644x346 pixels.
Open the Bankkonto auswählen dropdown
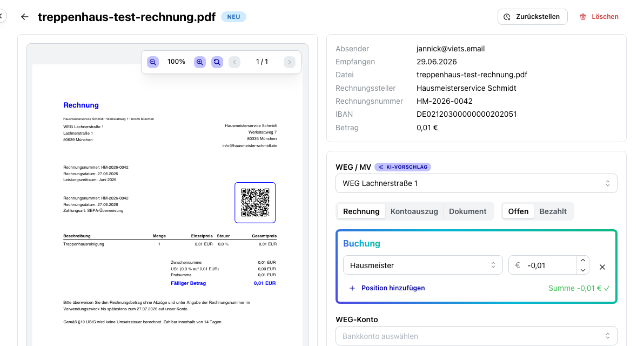[476, 336]
